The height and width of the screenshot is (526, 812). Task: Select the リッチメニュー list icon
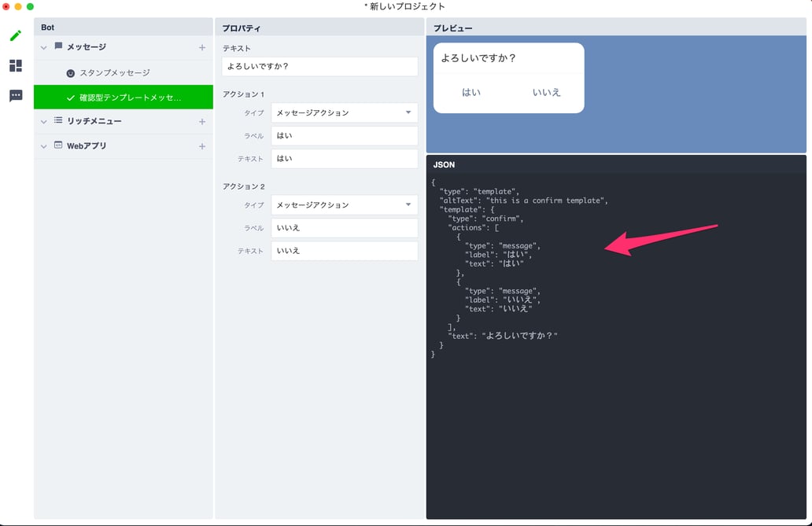click(61, 121)
